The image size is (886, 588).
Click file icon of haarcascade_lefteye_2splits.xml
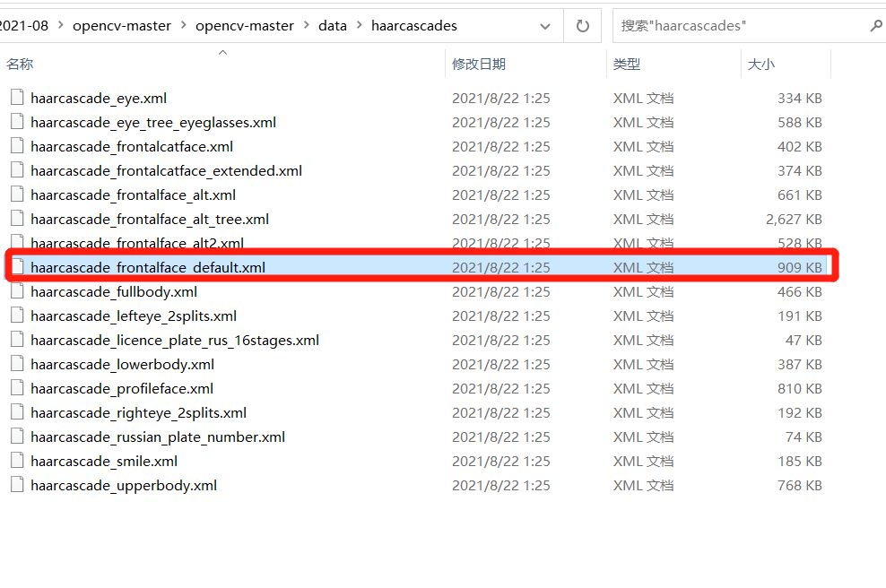(18, 316)
